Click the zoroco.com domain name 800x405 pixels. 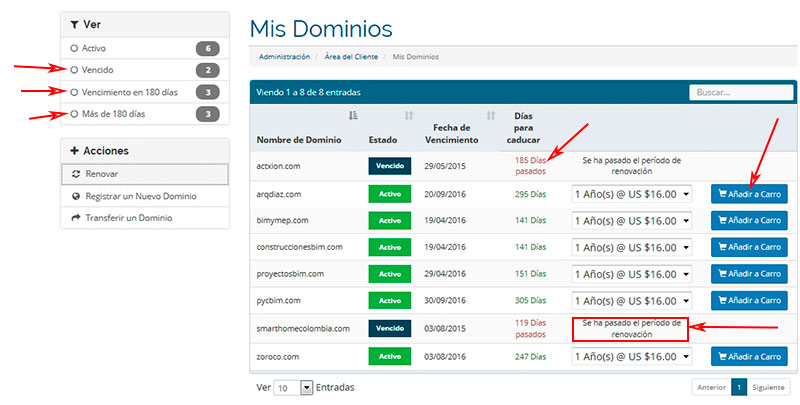[278, 357]
